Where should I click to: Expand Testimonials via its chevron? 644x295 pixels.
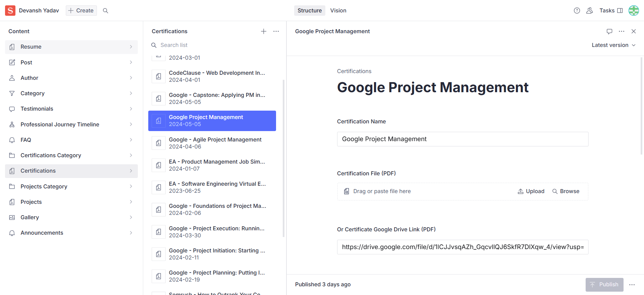(131, 109)
